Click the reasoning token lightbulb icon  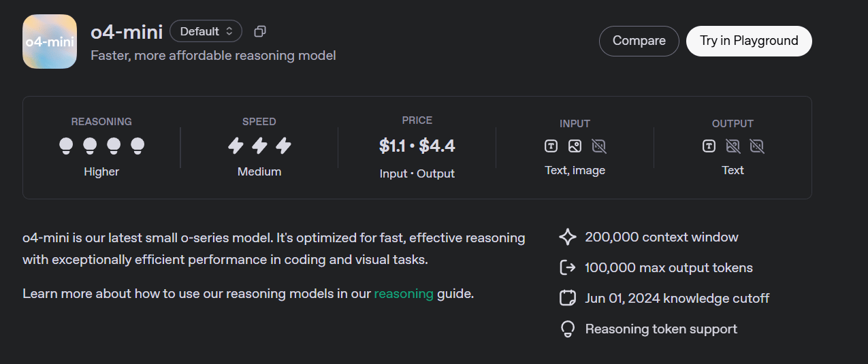tap(567, 329)
